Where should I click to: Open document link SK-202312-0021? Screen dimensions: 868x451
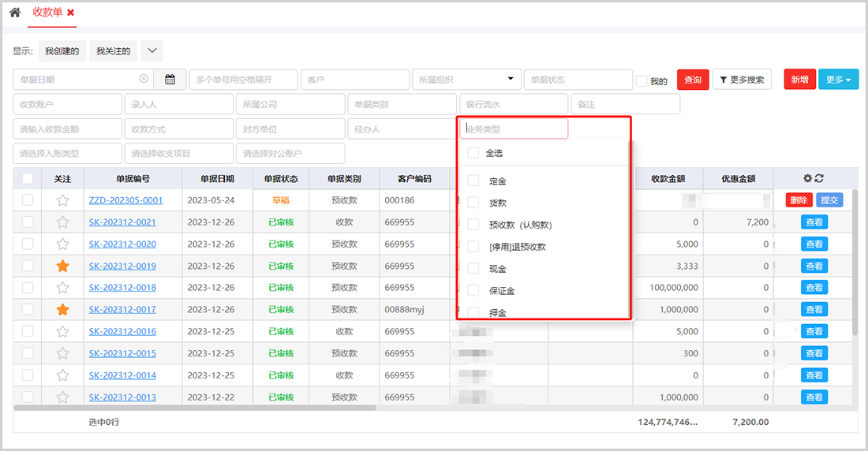(x=122, y=222)
